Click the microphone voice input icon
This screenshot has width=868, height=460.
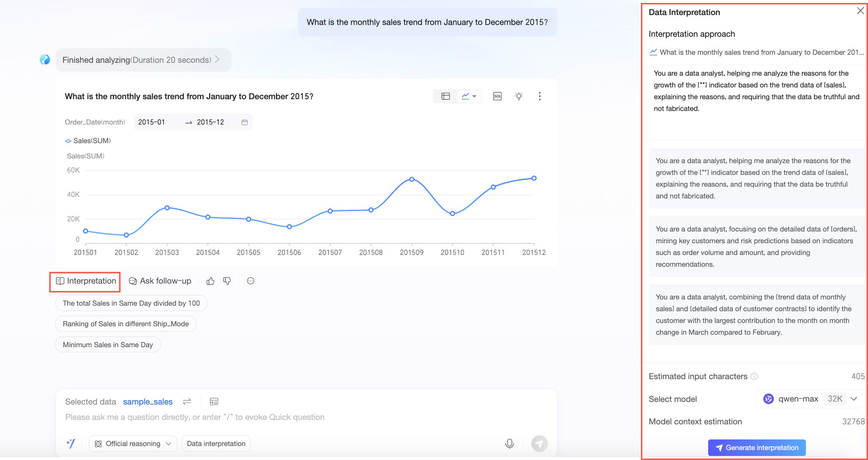(x=509, y=443)
